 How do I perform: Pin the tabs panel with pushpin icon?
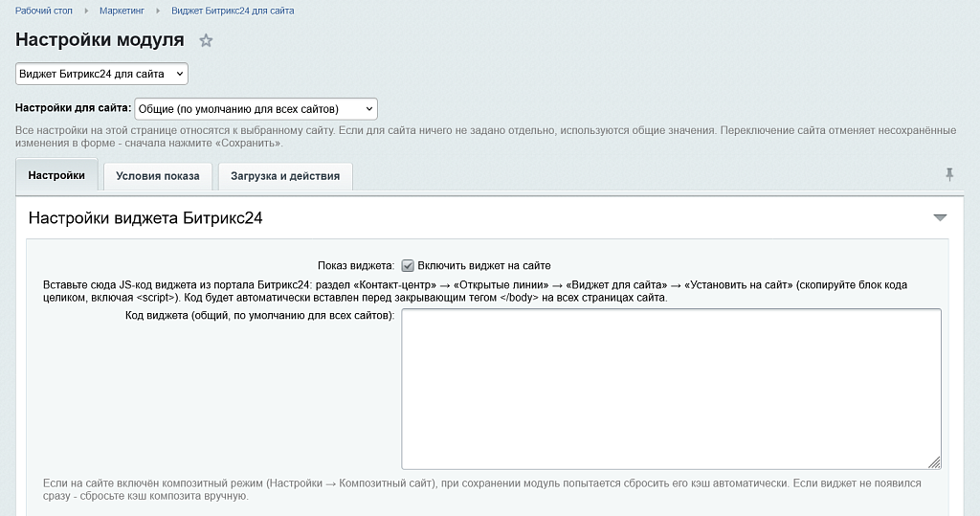coord(948,174)
